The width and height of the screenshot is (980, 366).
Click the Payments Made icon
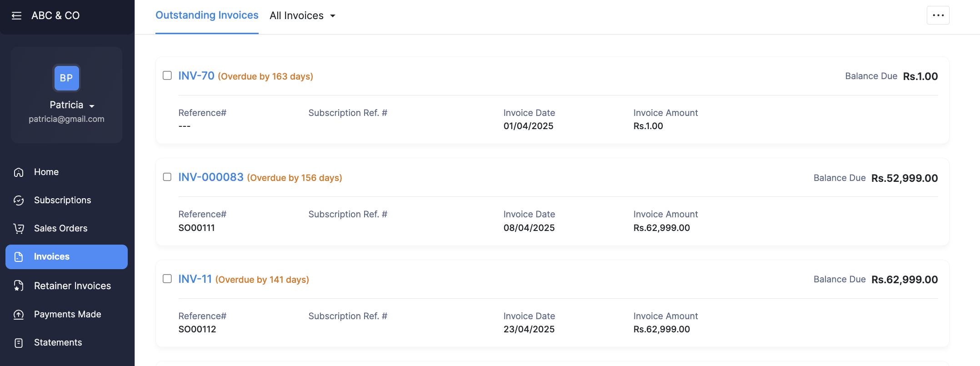19,315
